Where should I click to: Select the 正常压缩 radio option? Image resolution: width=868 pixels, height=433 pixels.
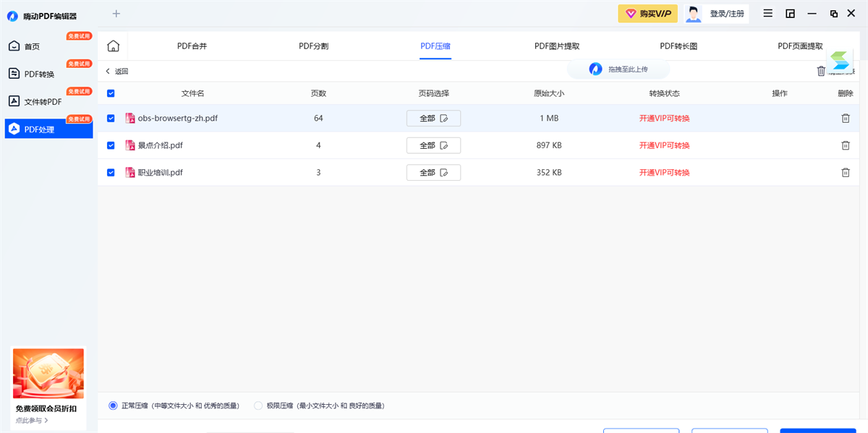click(113, 406)
